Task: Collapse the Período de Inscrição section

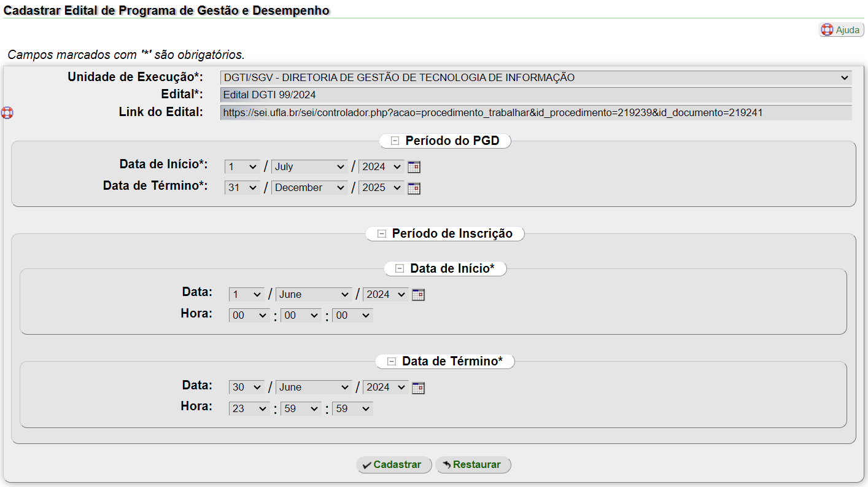Action: click(x=382, y=233)
